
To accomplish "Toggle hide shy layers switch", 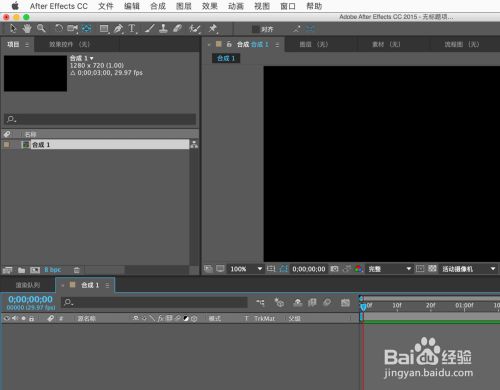I will (x=298, y=302).
